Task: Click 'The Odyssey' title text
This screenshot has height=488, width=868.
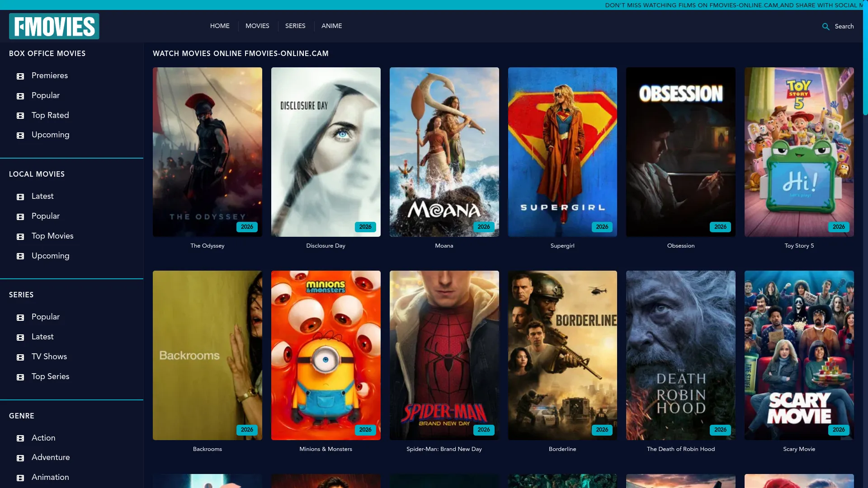Action: pos(208,246)
